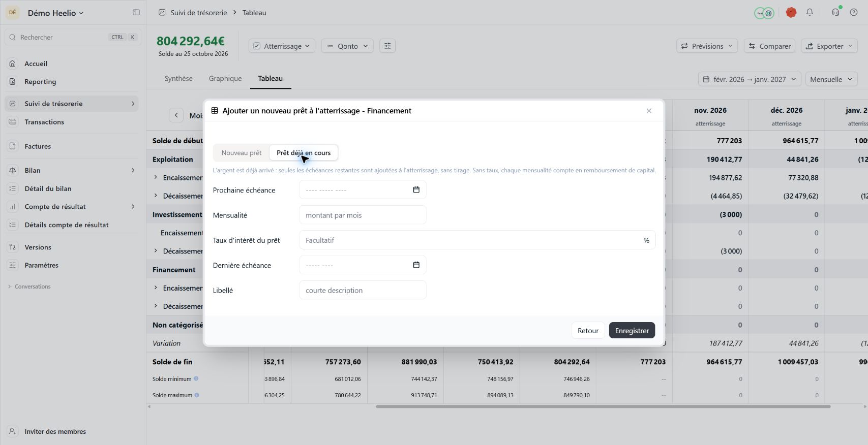Focus the Mensualité amount field

click(363, 215)
